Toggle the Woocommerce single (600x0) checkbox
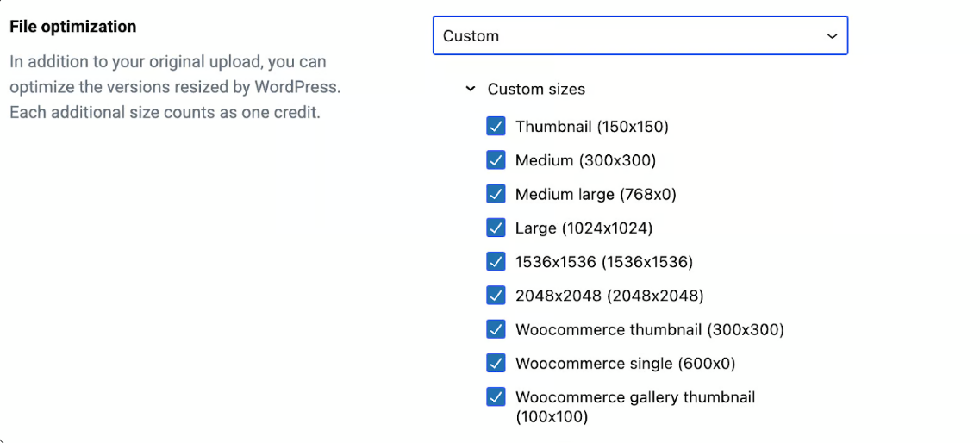Screen dimensions: 980x443 pyautogui.click(x=496, y=363)
